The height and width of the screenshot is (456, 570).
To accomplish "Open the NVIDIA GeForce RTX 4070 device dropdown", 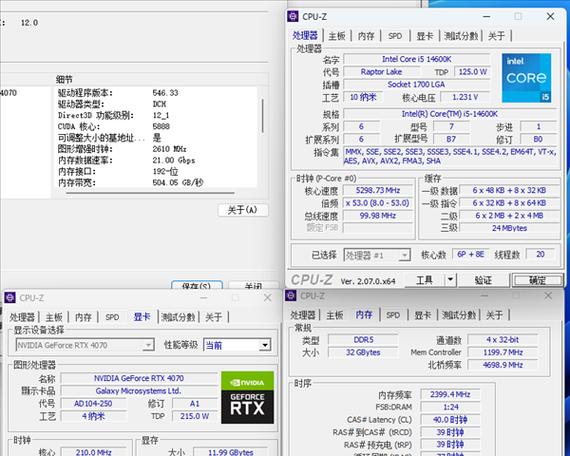I will point(85,345).
